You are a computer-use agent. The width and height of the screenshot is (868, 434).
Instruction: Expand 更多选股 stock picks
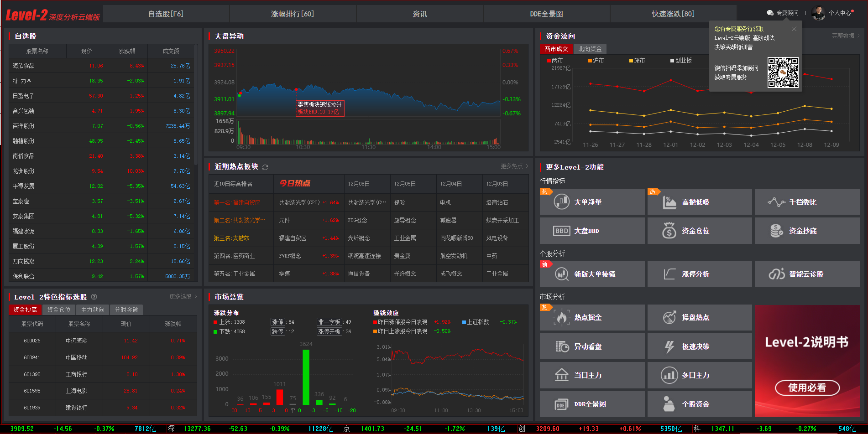(183, 296)
